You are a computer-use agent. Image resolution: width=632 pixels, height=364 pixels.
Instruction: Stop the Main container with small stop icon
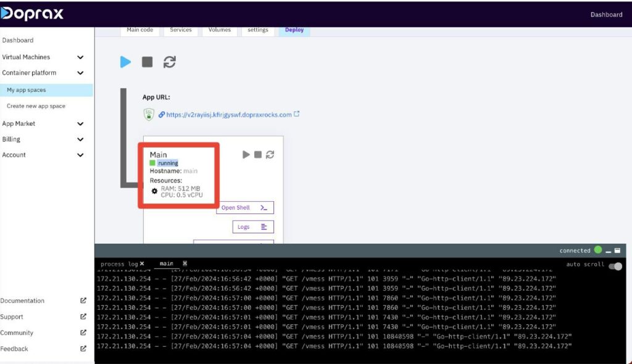(x=258, y=154)
